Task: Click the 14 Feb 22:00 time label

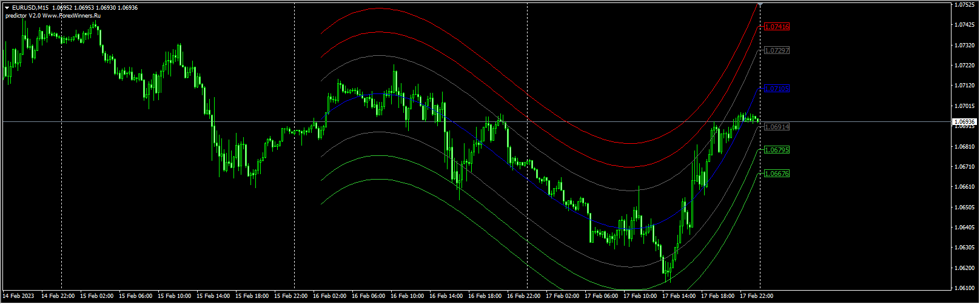Action: [x=58, y=297]
